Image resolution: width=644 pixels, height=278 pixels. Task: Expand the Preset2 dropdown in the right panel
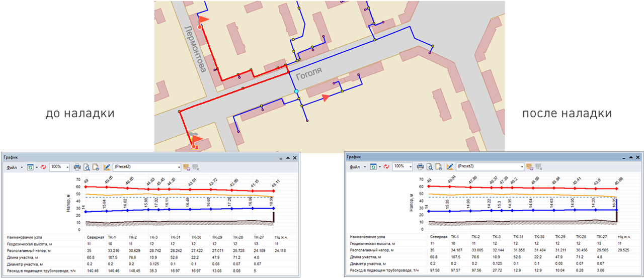[521, 166]
